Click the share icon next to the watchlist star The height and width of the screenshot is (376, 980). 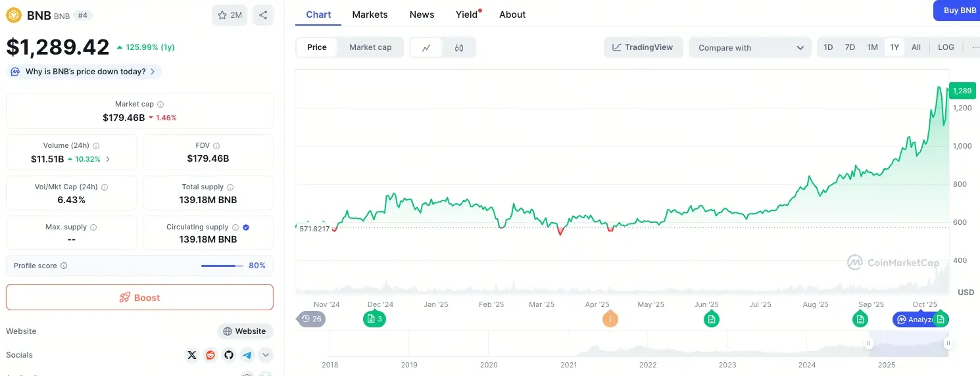click(263, 15)
